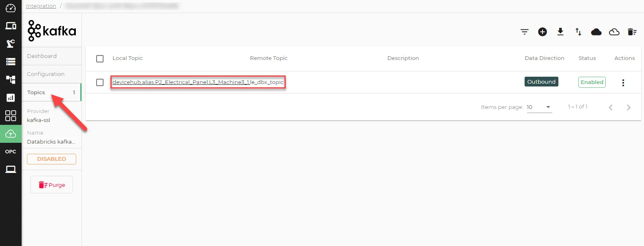Click the Description column header

[403, 58]
